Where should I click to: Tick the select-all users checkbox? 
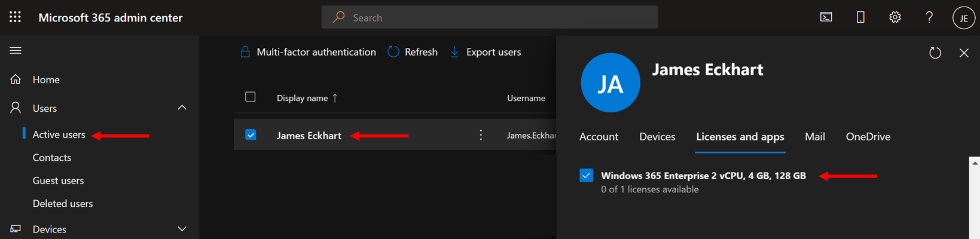pos(251,97)
